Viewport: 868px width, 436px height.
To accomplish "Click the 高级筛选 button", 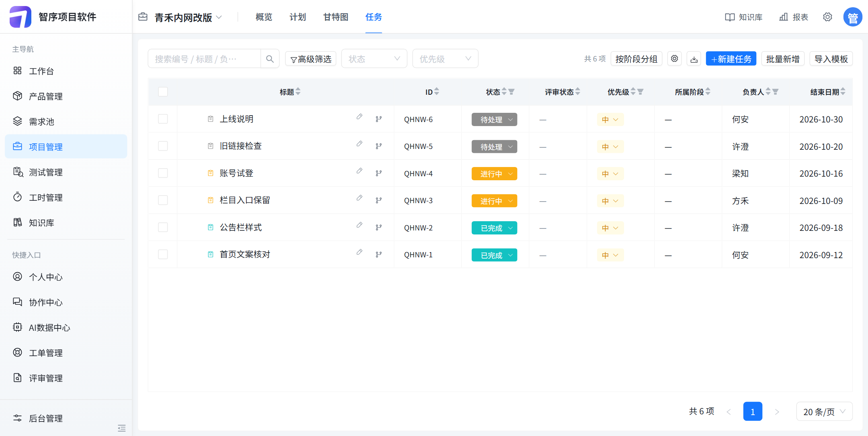I will [x=311, y=59].
